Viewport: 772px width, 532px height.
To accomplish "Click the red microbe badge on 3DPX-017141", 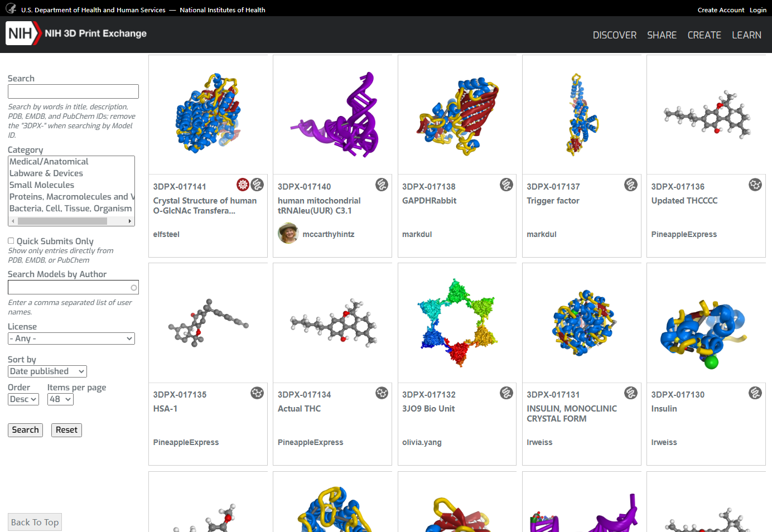I will point(242,184).
